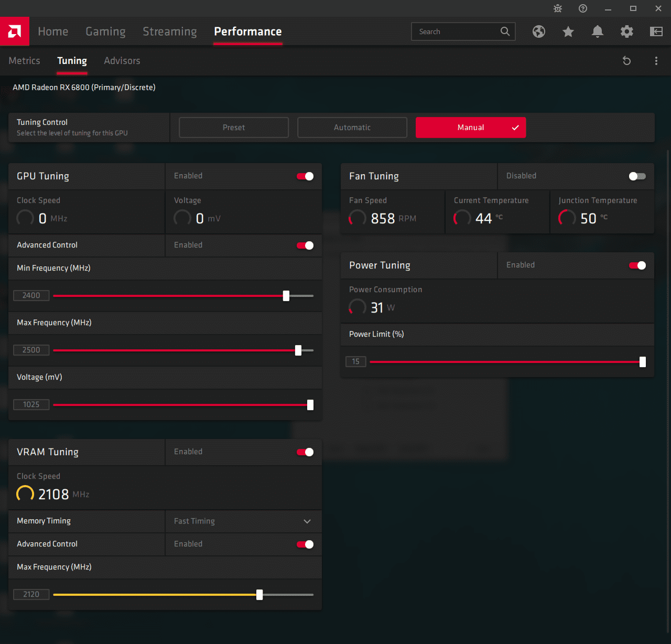Click the Min Frequency 2400 value box
Viewport: 671px width, 644px height.
pyautogui.click(x=31, y=296)
